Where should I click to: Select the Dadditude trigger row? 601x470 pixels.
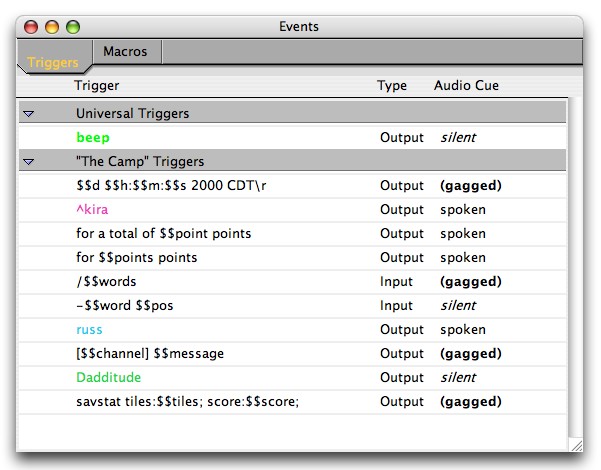point(108,378)
